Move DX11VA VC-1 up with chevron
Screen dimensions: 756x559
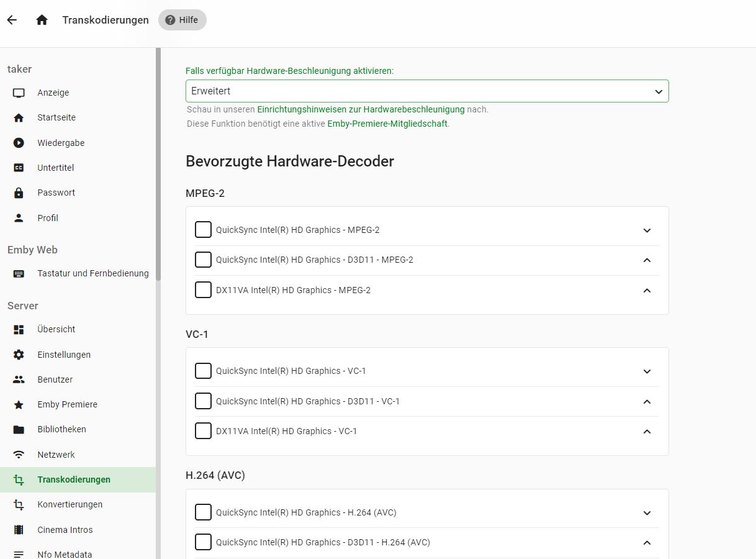647,432
